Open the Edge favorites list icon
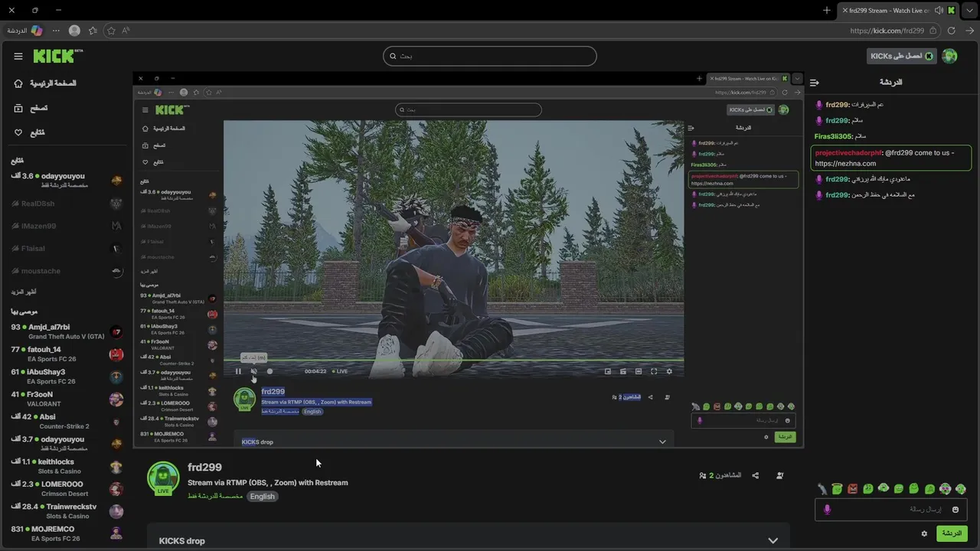The height and width of the screenshot is (551, 980). point(93,31)
